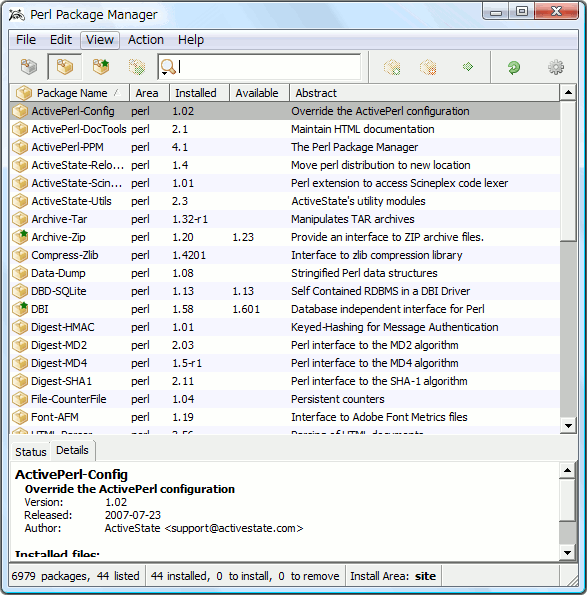The image size is (587, 595).
Task: Click DBI available version 1.601
Action: coord(246,309)
